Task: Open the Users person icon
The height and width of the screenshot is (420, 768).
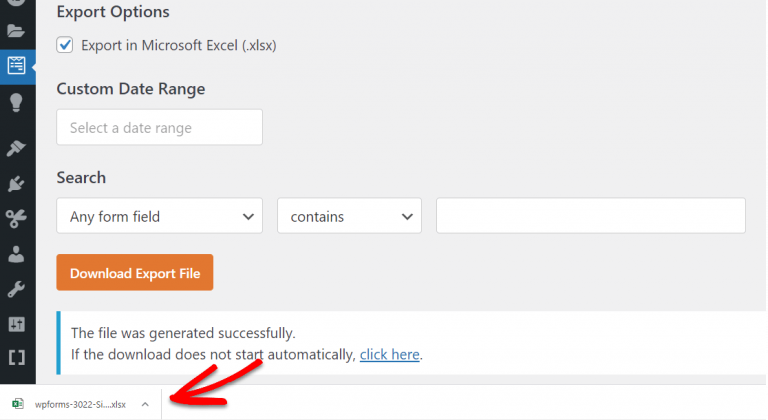Action: click(x=16, y=254)
